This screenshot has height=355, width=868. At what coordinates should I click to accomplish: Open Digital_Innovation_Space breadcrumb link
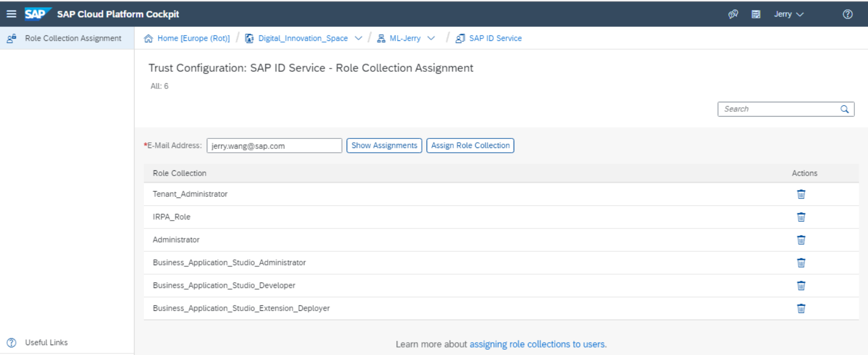[303, 38]
